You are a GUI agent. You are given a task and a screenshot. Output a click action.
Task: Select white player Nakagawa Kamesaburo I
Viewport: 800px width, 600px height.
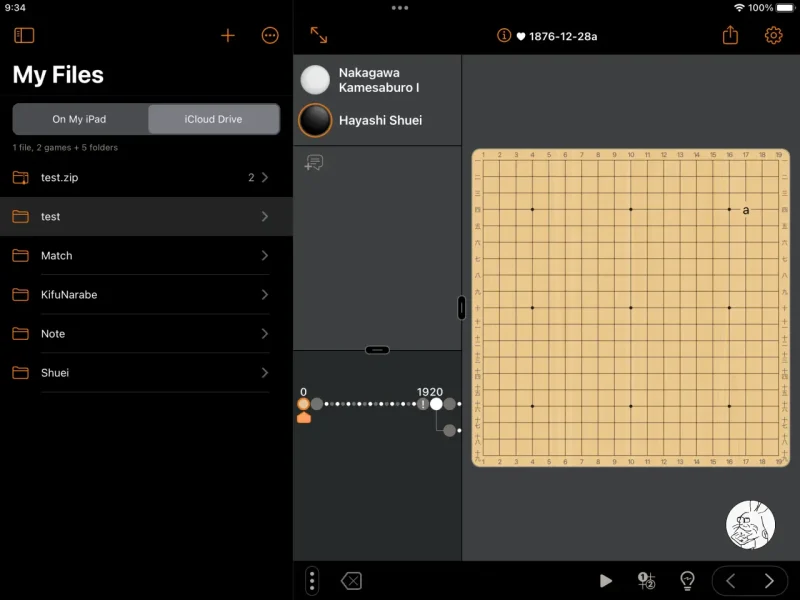pos(379,80)
